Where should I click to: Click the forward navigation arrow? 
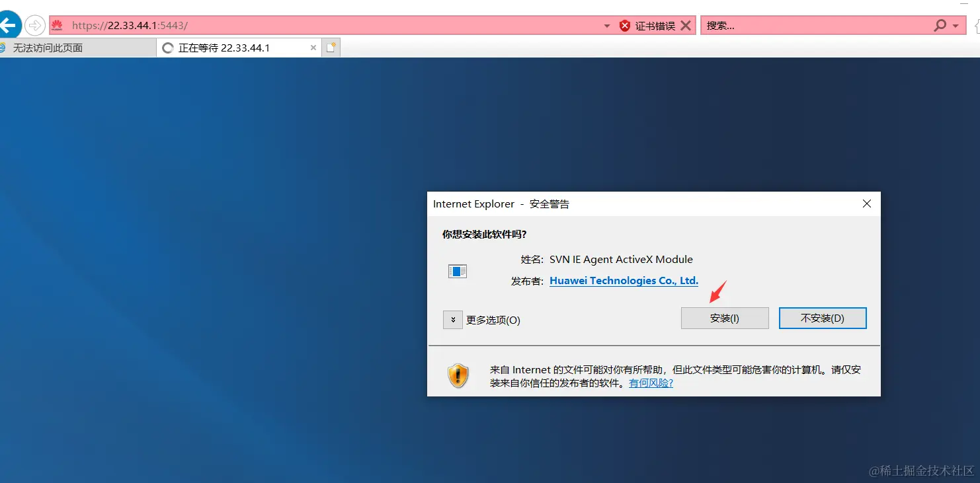35,26
